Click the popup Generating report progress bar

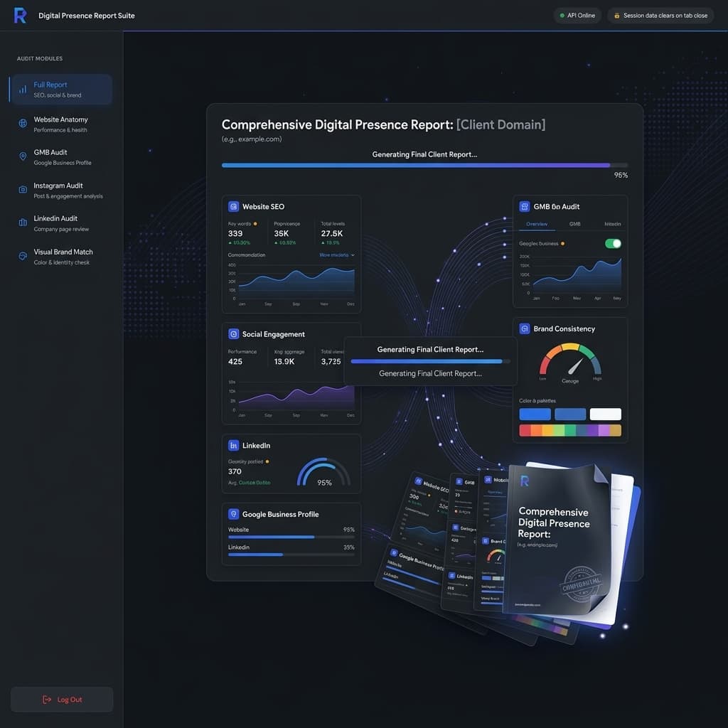(x=430, y=361)
